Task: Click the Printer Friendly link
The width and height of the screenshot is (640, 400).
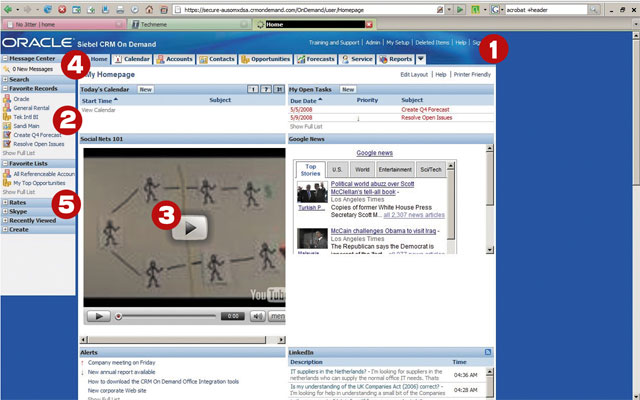Action: [472, 75]
